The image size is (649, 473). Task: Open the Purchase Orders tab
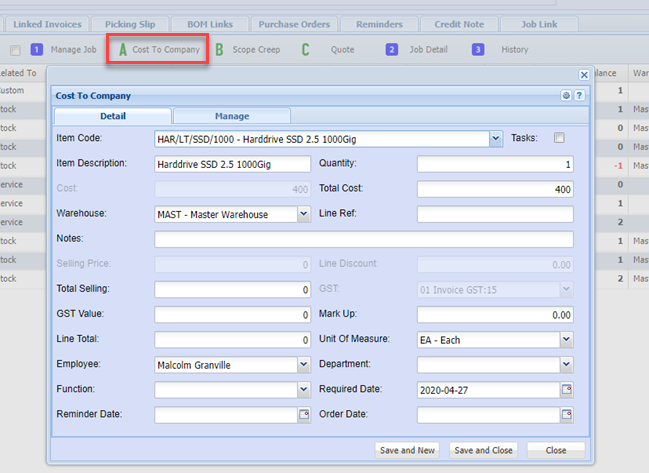(x=296, y=23)
